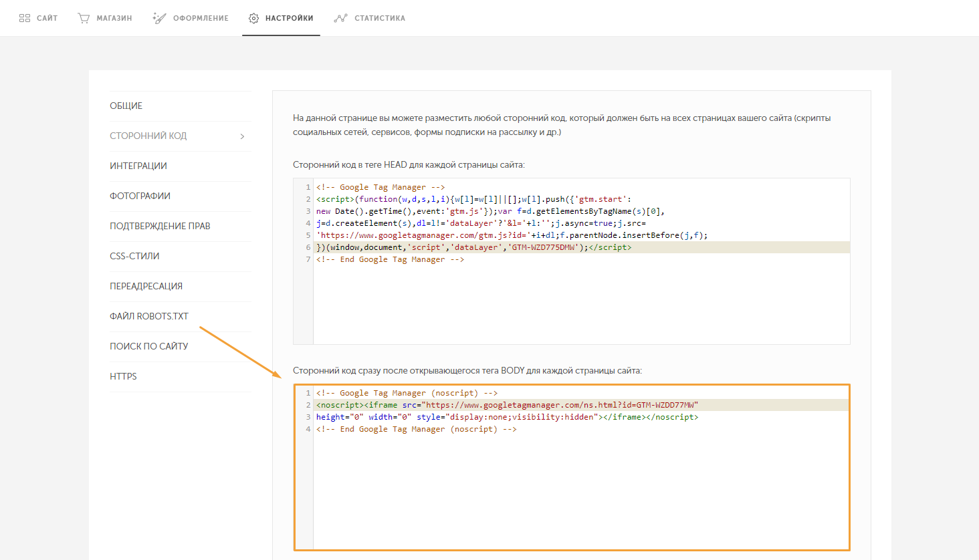Click '<!-- End Google Tag Manager (noscript) -->' line
The height and width of the screenshot is (560, 979).
coord(416,429)
